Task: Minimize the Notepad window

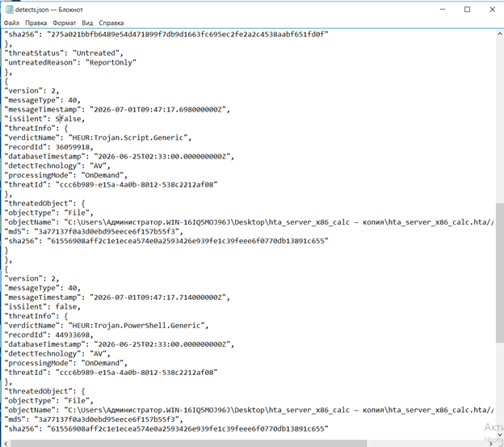Action: click(443, 10)
